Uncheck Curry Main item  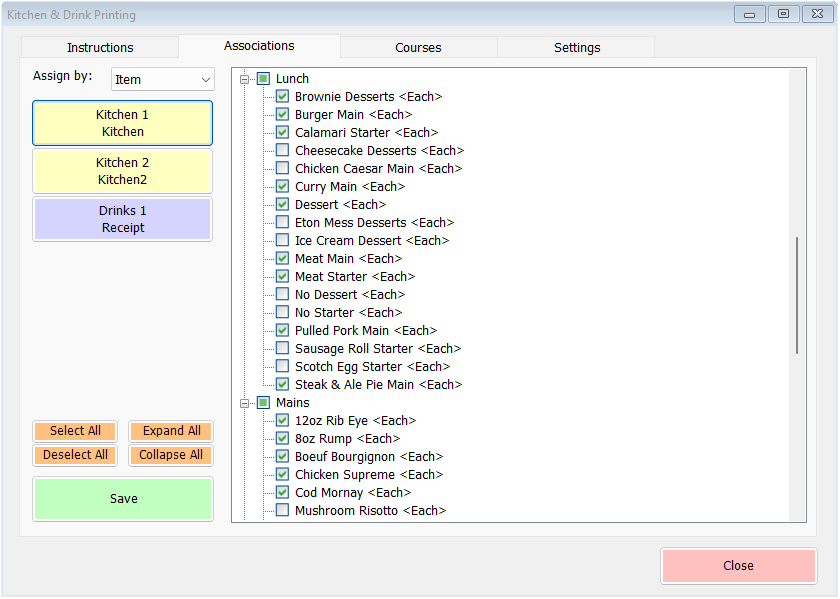282,186
